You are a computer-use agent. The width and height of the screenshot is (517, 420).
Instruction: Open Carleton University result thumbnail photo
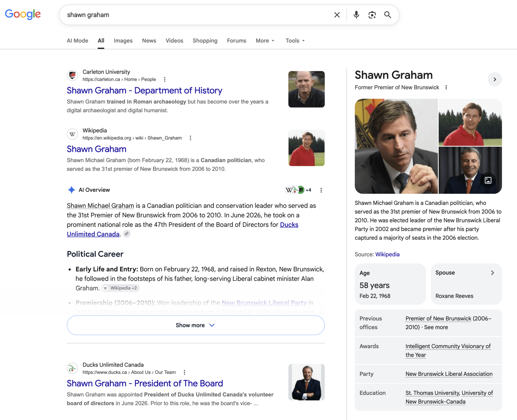tap(307, 89)
